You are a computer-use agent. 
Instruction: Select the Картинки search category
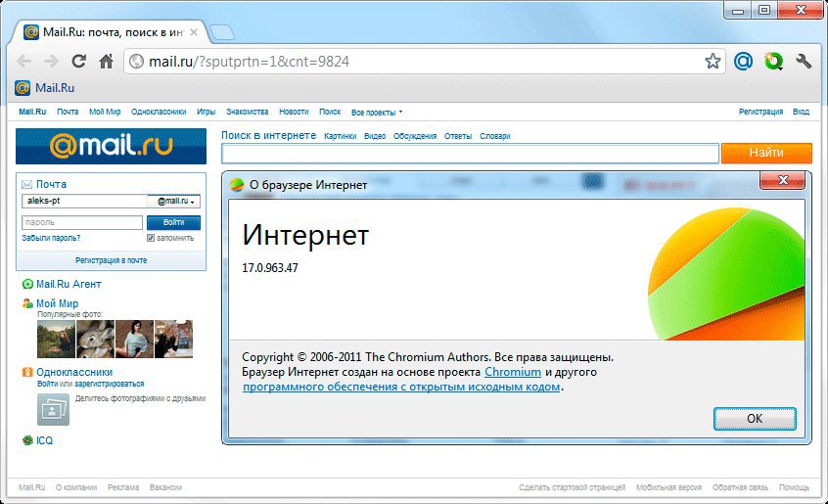[x=340, y=136]
